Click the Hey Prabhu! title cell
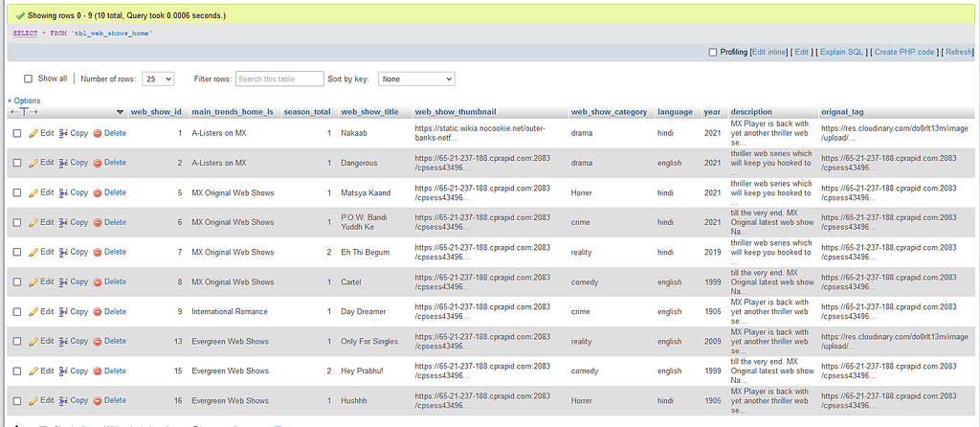This screenshot has width=980, height=427. (x=363, y=371)
